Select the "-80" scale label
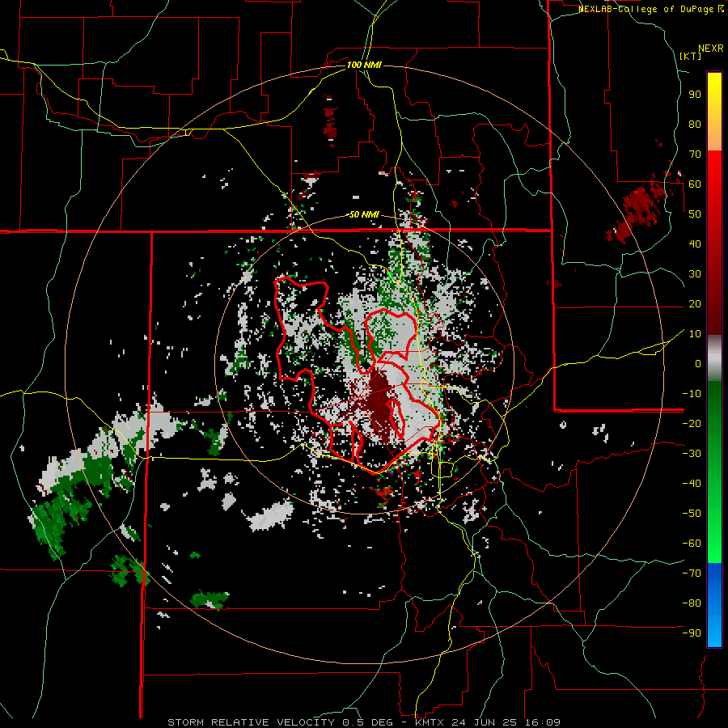This screenshot has height=728, width=728. point(692,603)
